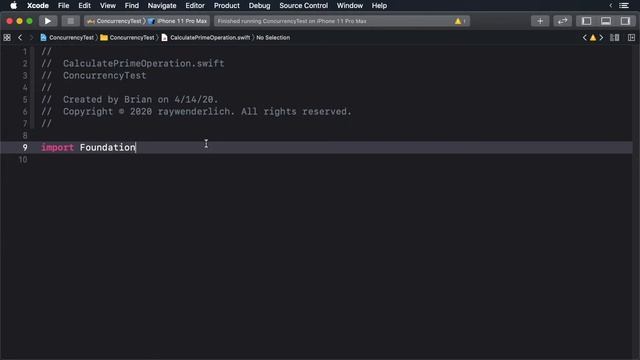The image size is (640, 360).
Task: Jump to next issue arrow
Action: point(601,38)
